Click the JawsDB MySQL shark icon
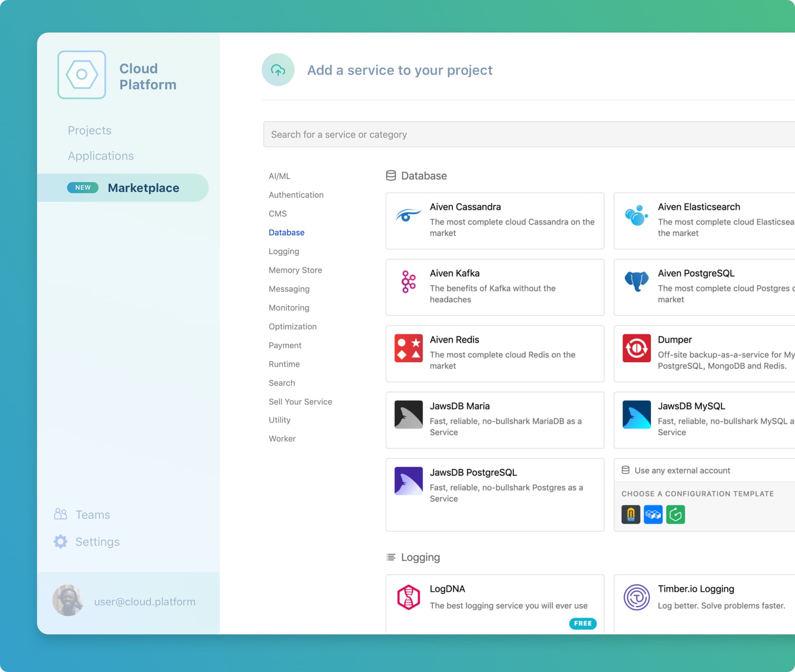The width and height of the screenshot is (795, 672). [636, 414]
